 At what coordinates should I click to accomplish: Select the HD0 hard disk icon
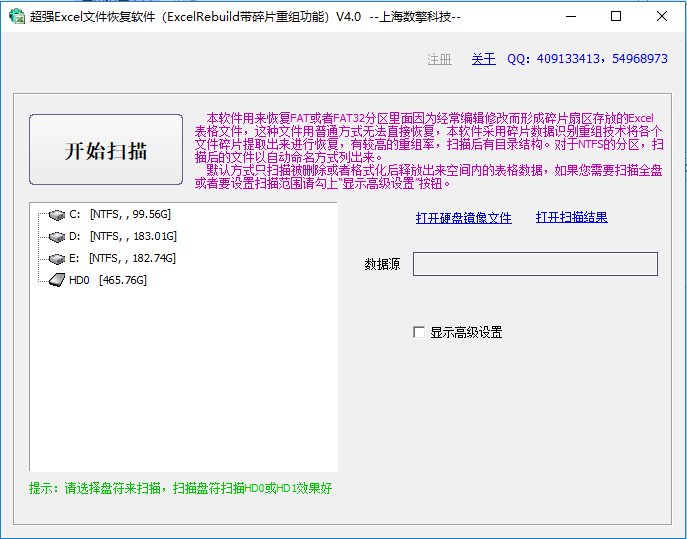(57, 280)
